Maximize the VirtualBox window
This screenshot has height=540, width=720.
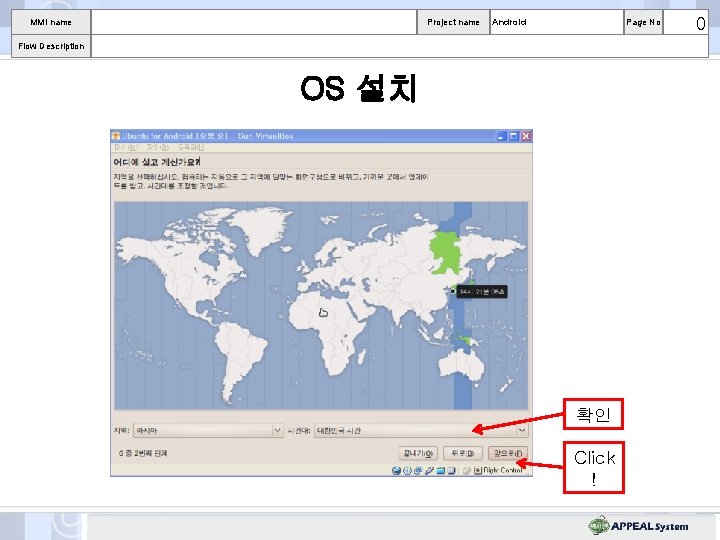point(514,136)
